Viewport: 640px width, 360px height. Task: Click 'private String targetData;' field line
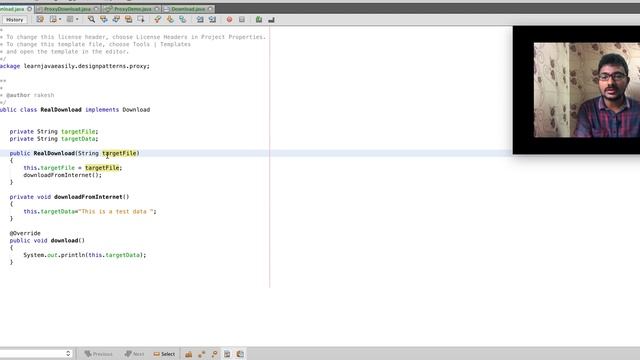tap(54, 139)
